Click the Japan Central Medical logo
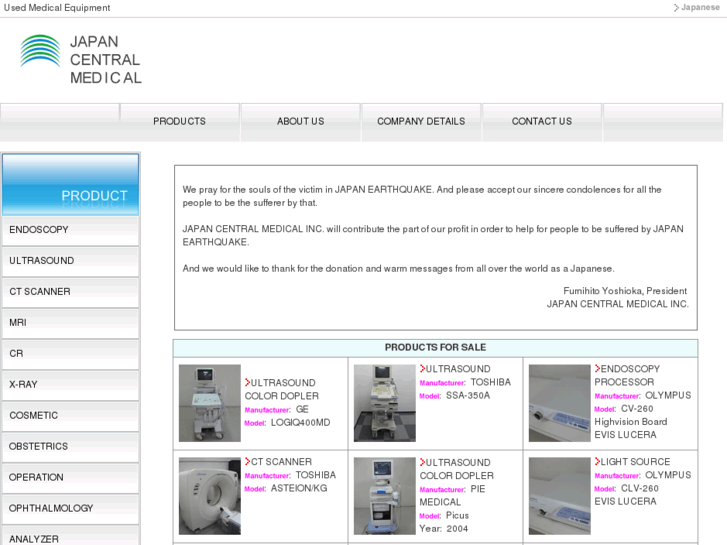727x545 pixels. [81, 60]
